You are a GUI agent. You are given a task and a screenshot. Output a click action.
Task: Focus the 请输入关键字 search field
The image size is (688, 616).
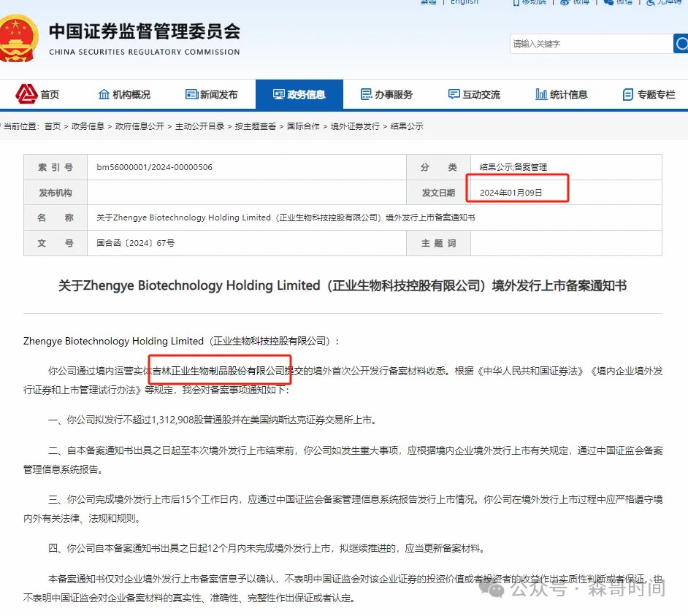[591, 44]
